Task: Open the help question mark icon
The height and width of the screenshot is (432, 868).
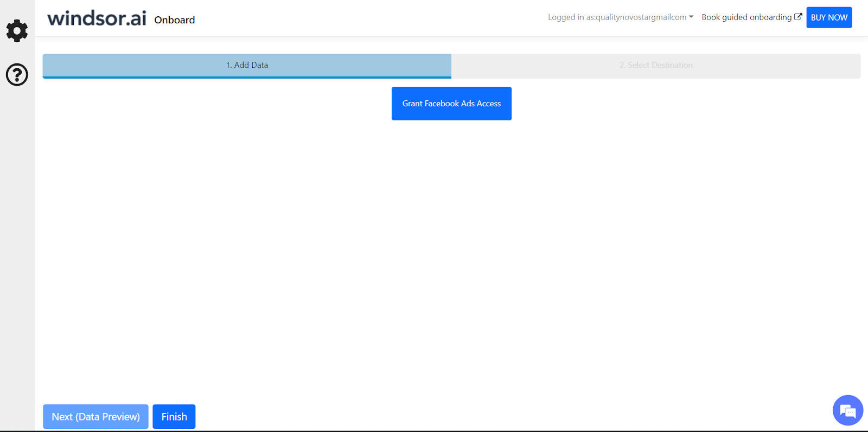Action: coord(17,75)
